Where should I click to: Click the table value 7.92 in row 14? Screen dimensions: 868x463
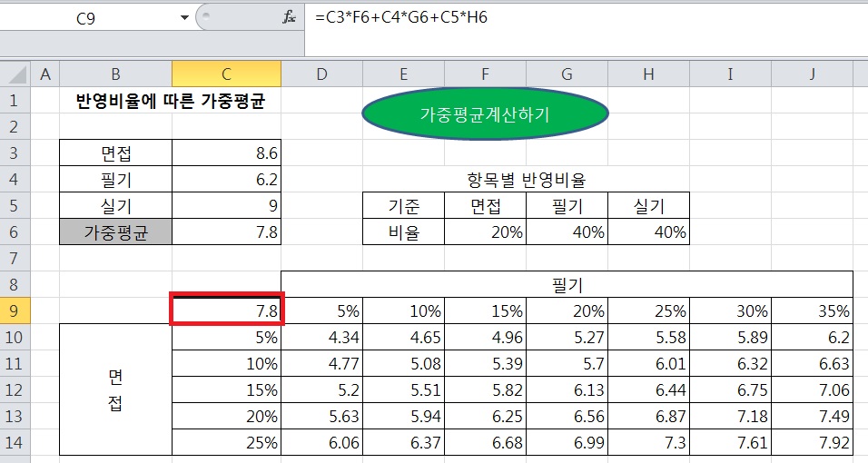point(814,442)
